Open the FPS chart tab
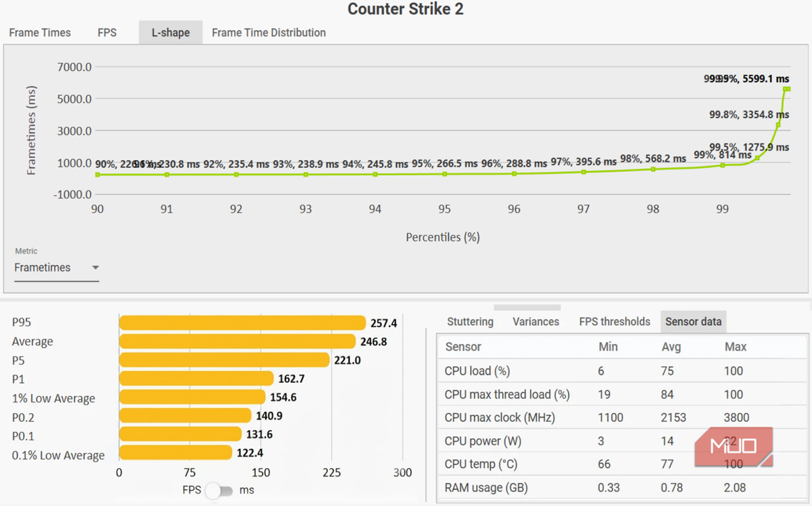 (x=107, y=33)
